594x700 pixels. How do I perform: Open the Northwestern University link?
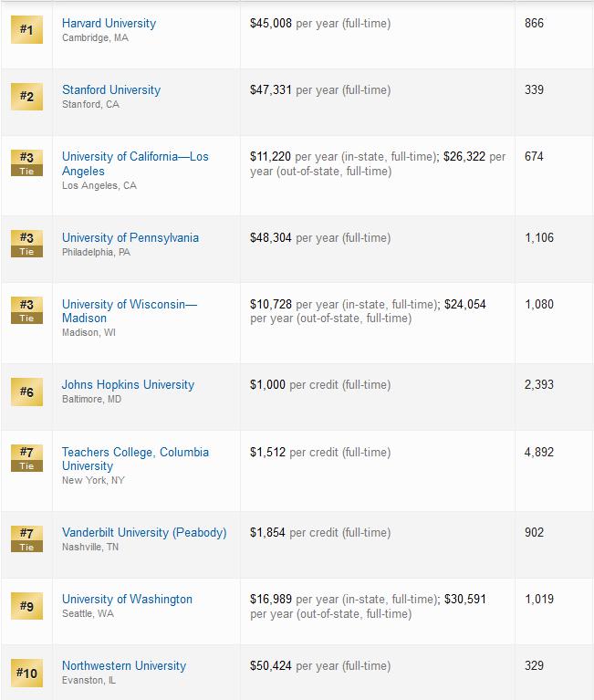point(124,665)
